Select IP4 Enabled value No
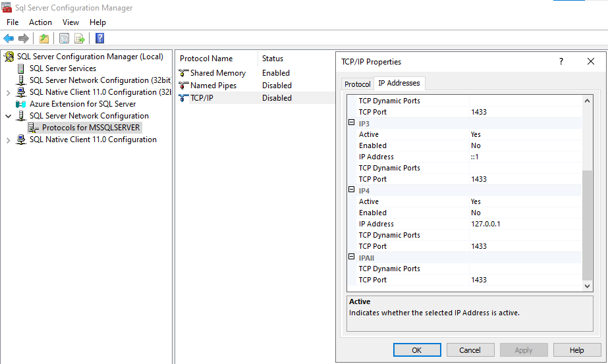 tap(526, 213)
